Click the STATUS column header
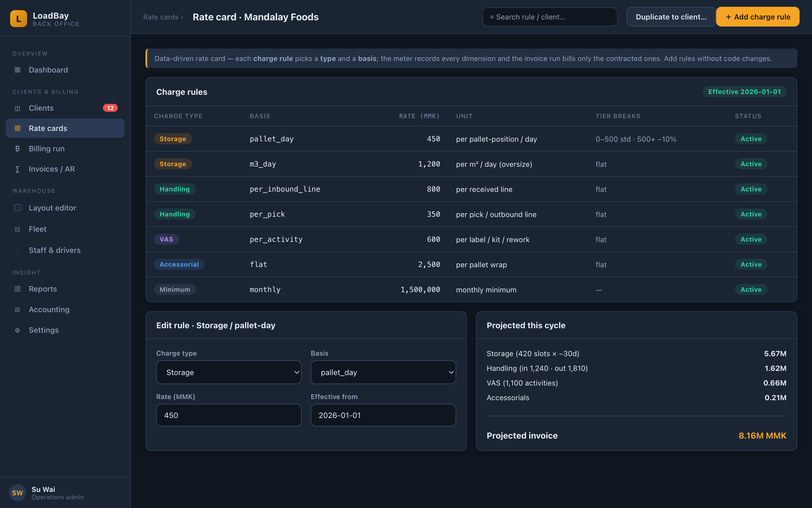Screen dimensions: 812x508 pyautogui.click(x=748, y=116)
